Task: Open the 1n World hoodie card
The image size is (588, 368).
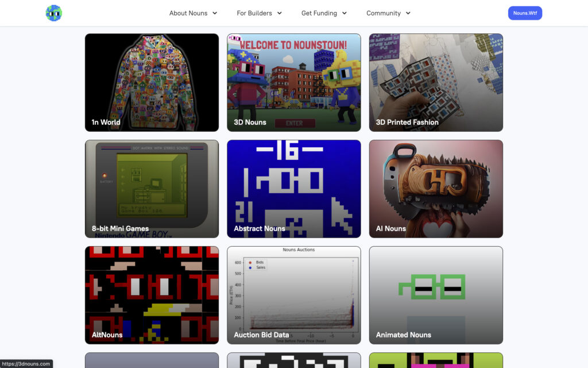Action: (x=152, y=82)
